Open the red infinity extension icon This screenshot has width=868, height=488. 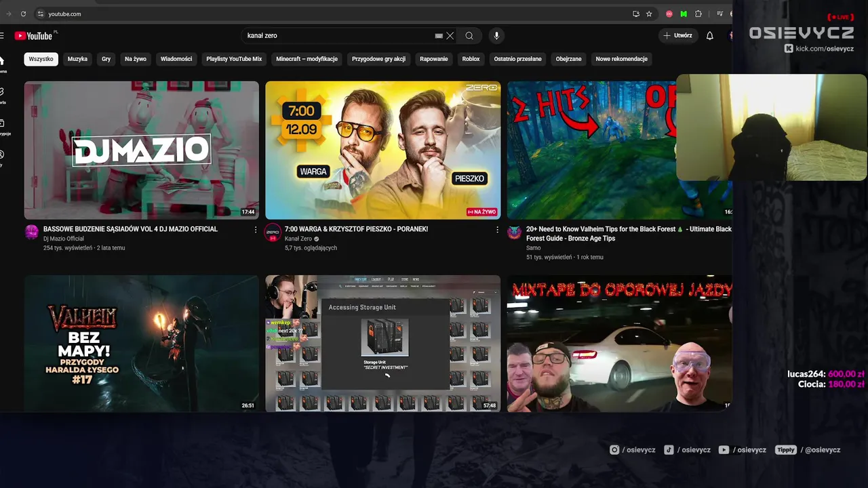[669, 14]
